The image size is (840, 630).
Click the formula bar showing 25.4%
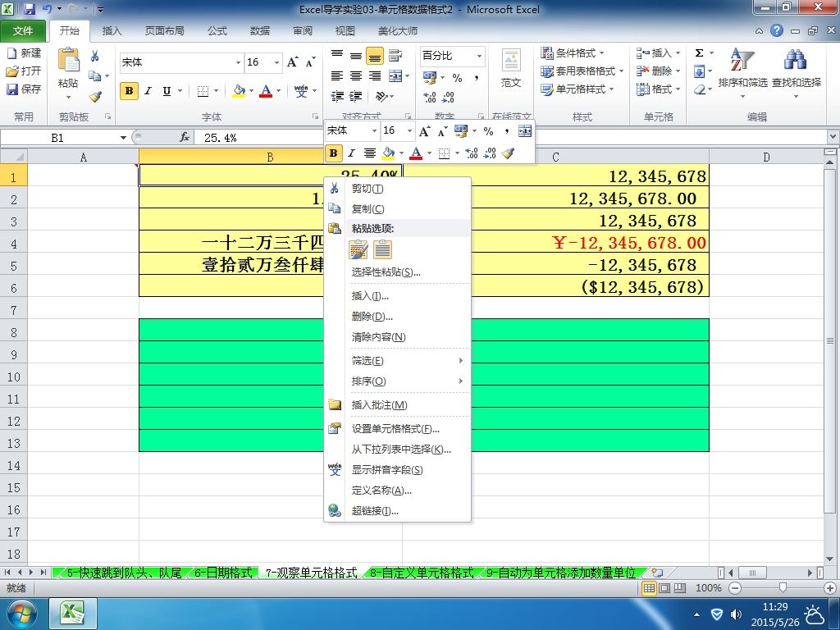[512, 138]
